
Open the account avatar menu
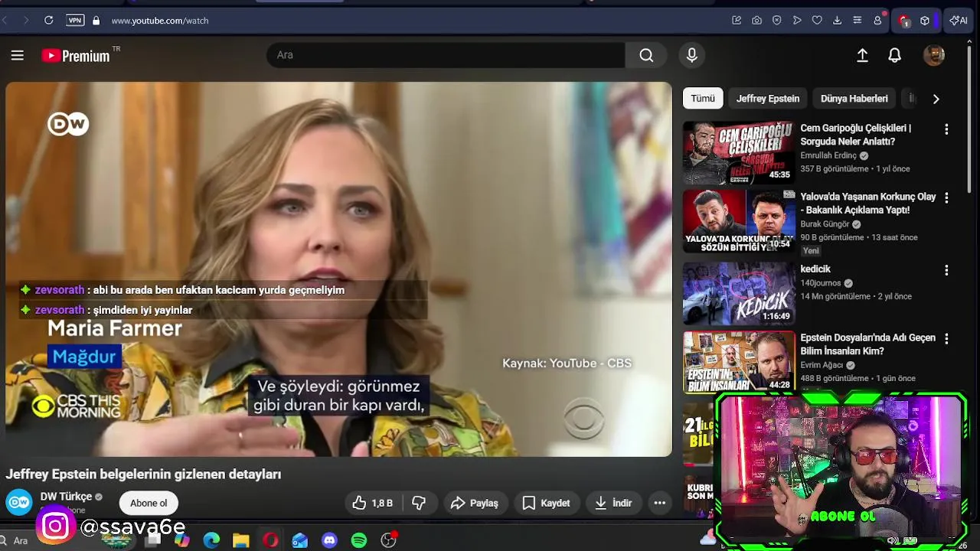933,55
